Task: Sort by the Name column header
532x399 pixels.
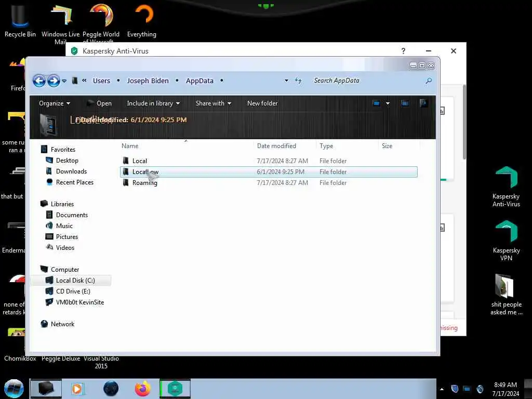Action: coord(130,146)
